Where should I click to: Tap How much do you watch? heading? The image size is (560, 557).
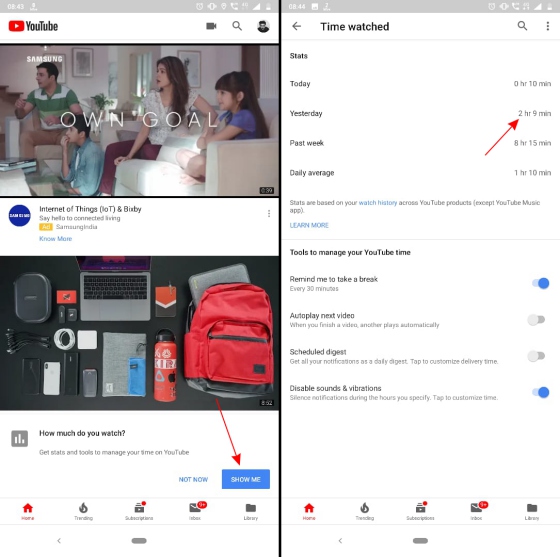coord(82,433)
